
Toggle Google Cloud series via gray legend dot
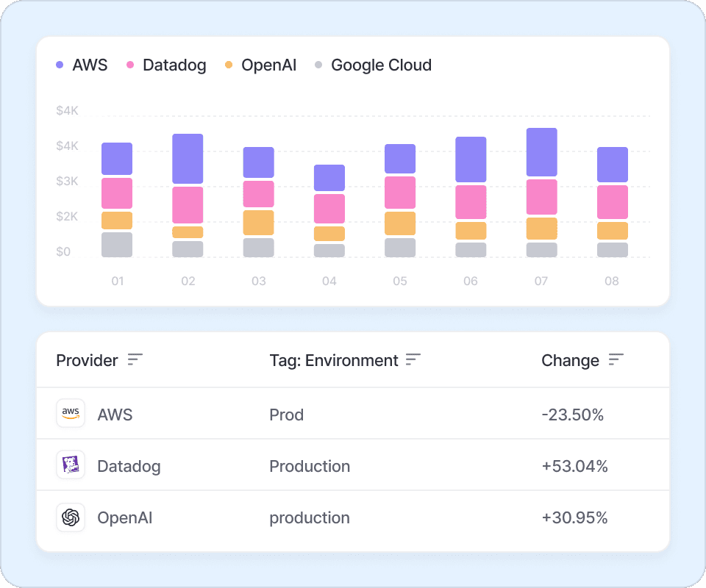[318, 65]
